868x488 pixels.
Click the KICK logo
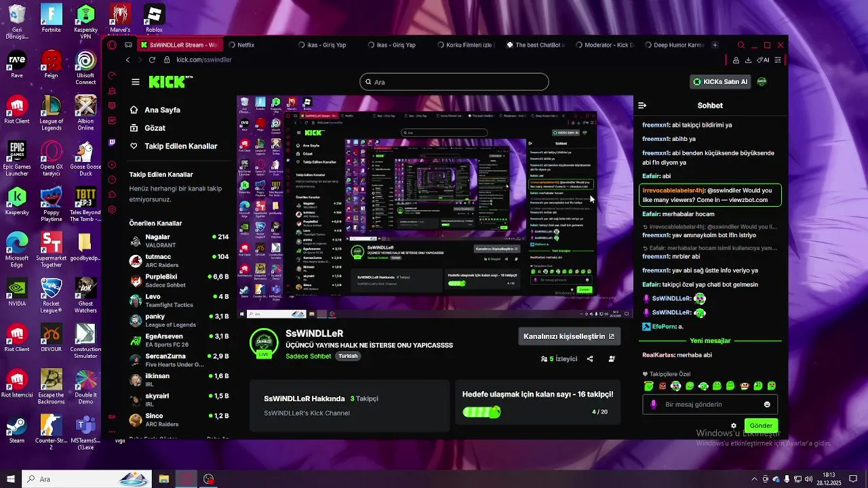[170, 82]
